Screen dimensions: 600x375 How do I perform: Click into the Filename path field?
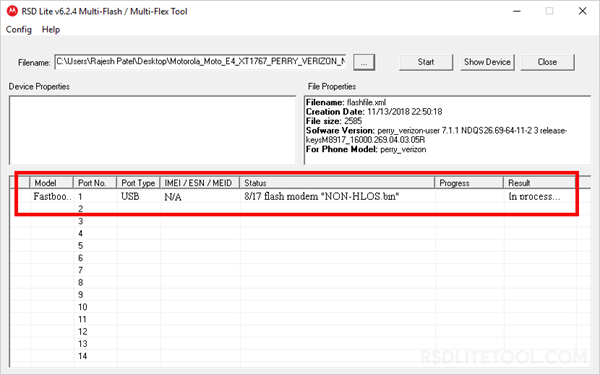[201, 62]
